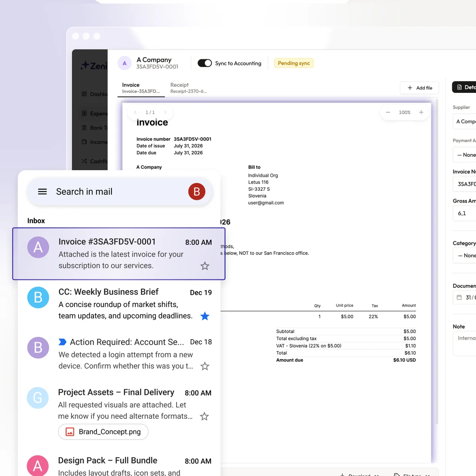Click the red B profile avatar in mail search
This screenshot has height=476, width=476.
click(x=197, y=192)
